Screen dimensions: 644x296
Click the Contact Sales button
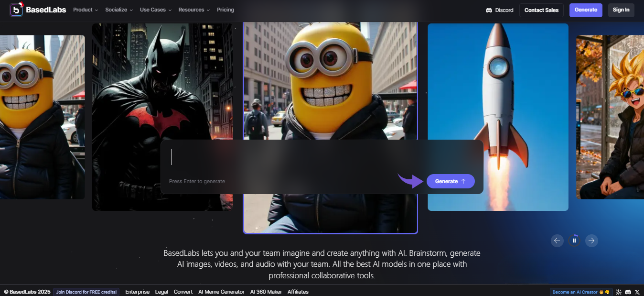point(541,10)
